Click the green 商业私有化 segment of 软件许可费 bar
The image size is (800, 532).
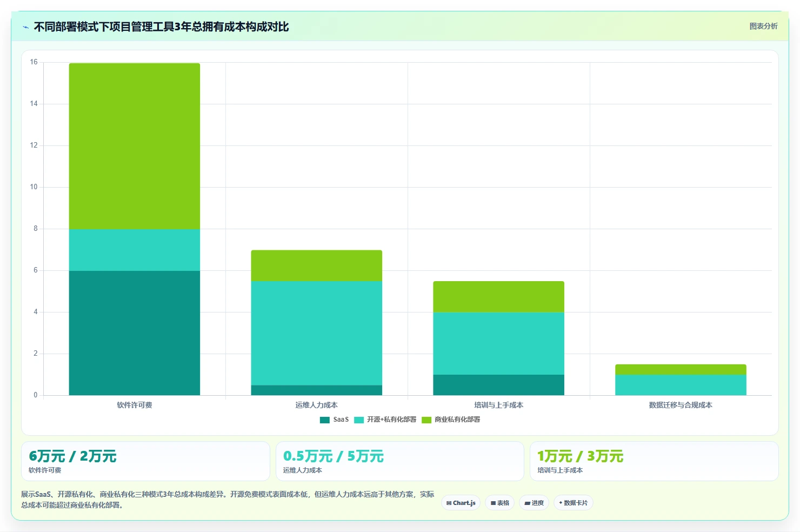(135, 146)
